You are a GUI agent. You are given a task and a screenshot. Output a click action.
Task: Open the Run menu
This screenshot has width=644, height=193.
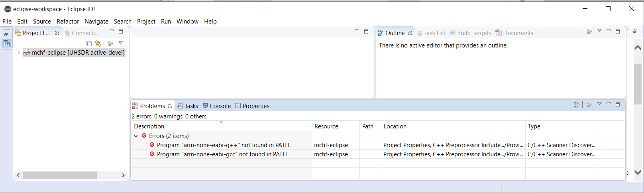166,22
